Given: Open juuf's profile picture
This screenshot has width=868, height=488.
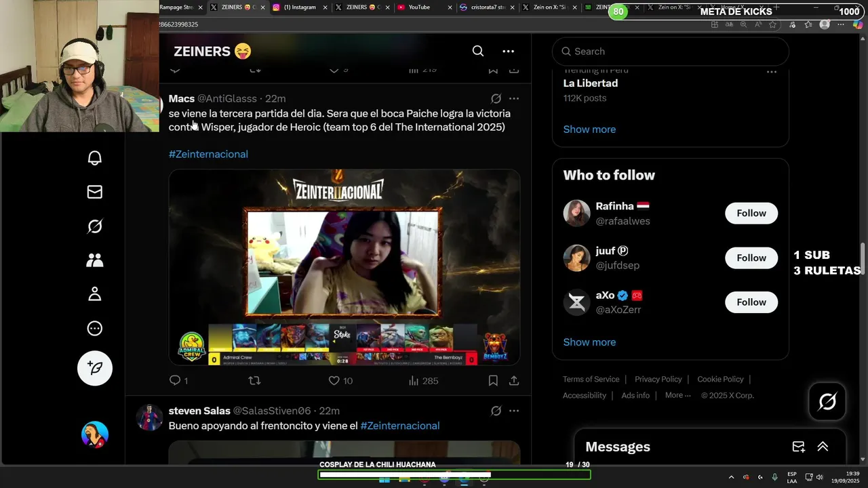Looking at the screenshot, I should [x=577, y=258].
